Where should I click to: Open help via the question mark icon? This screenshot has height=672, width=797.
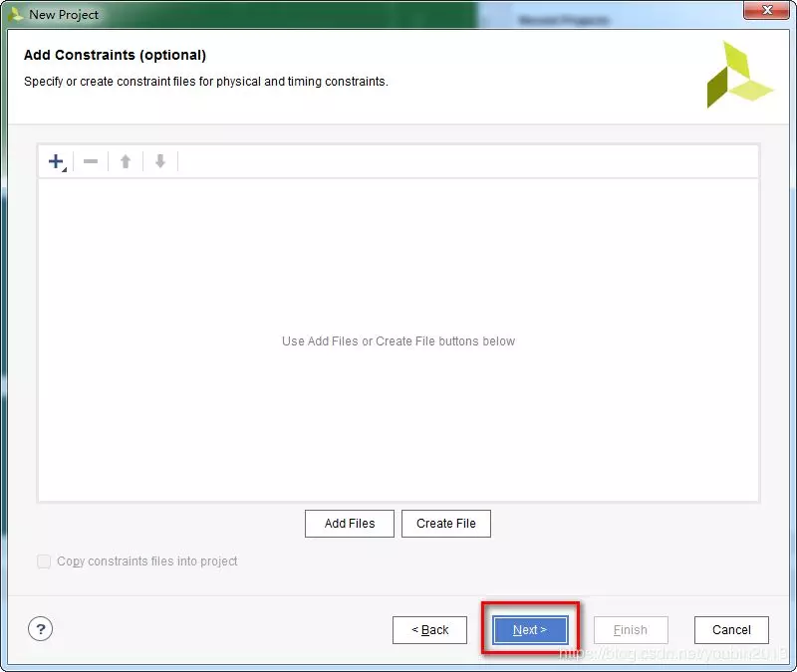point(40,629)
